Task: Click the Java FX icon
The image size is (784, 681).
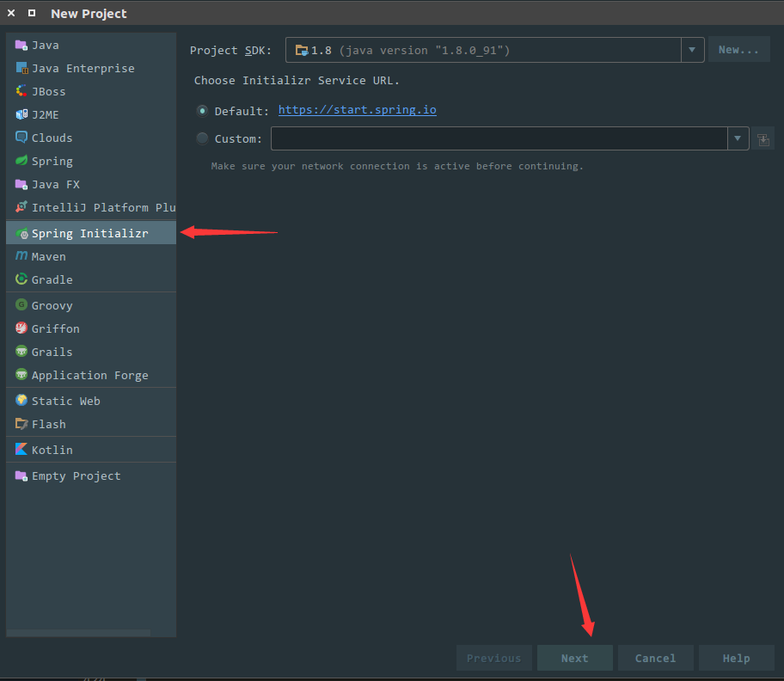Action: point(21,184)
